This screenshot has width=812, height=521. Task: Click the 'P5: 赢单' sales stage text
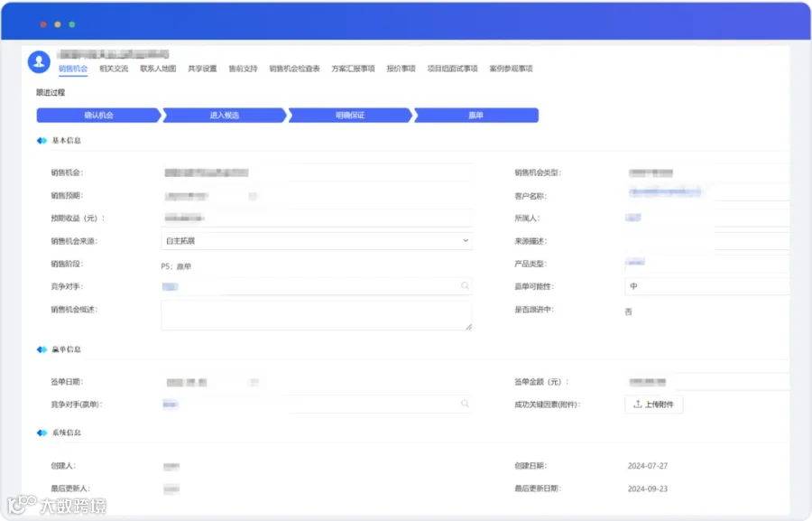176,266
